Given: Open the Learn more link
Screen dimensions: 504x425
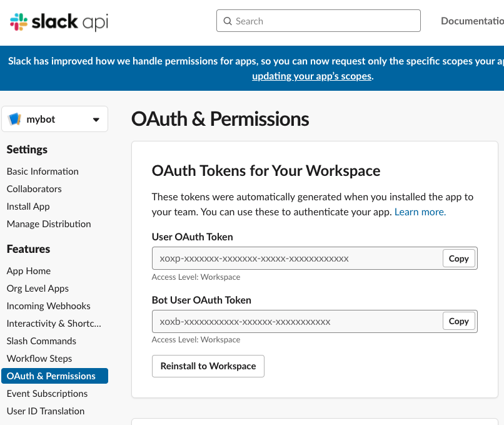Looking at the screenshot, I should click(x=420, y=212).
